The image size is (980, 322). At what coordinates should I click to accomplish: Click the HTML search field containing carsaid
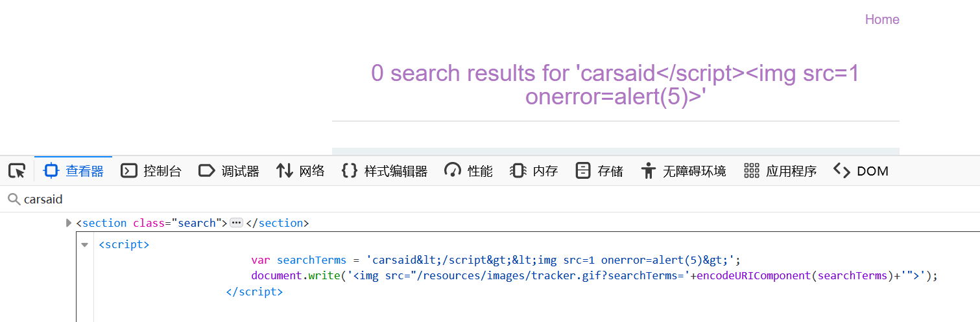tap(259, 200)
